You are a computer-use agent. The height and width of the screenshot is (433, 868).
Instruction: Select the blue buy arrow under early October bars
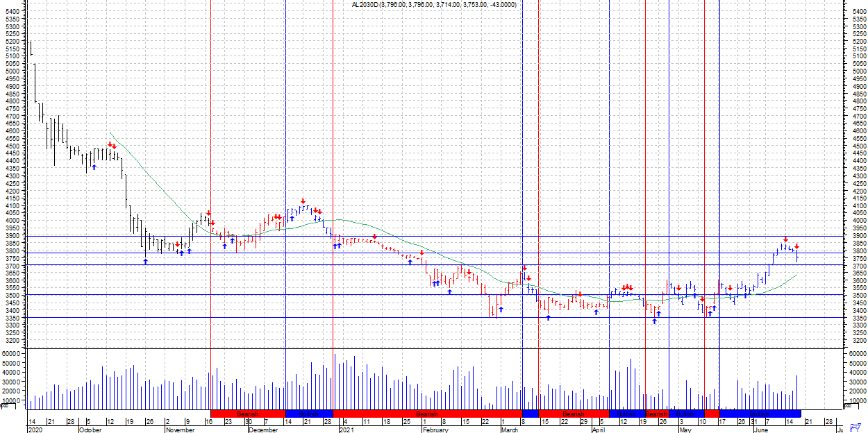94,167
